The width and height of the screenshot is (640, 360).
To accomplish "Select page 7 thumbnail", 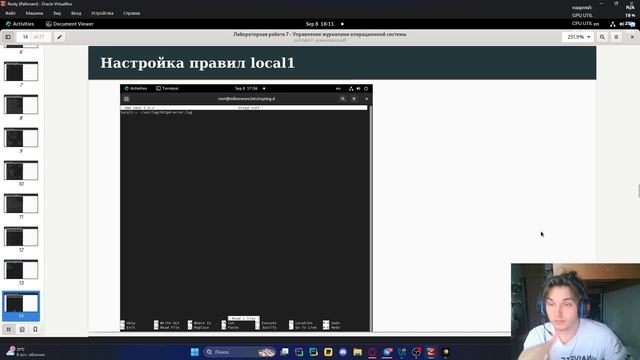I will 21,71.
